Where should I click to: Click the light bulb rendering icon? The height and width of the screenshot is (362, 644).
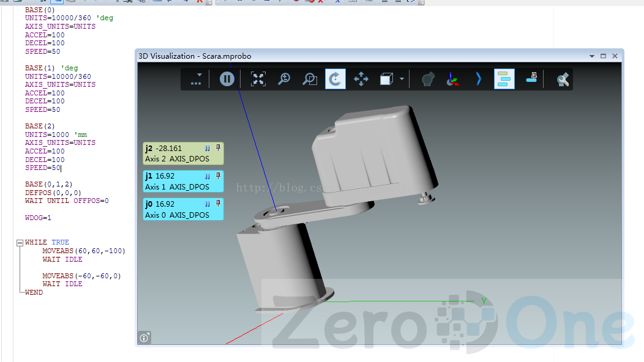coord(427,79)
